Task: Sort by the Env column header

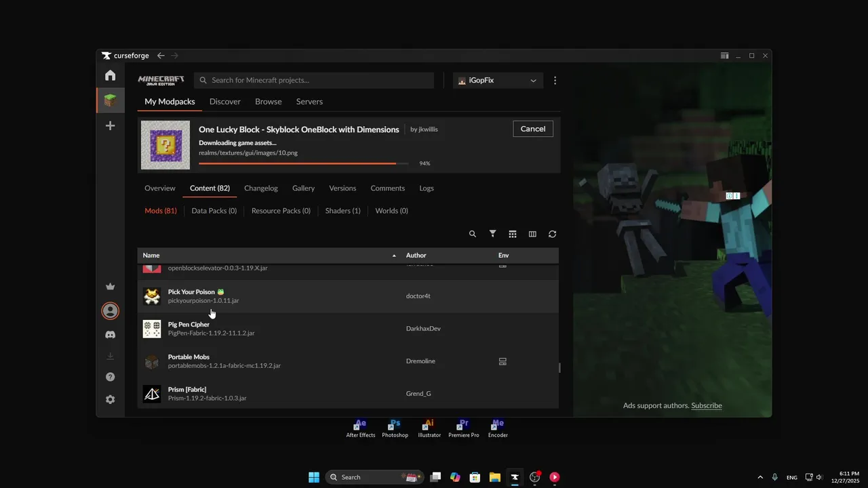Action: 503,256
